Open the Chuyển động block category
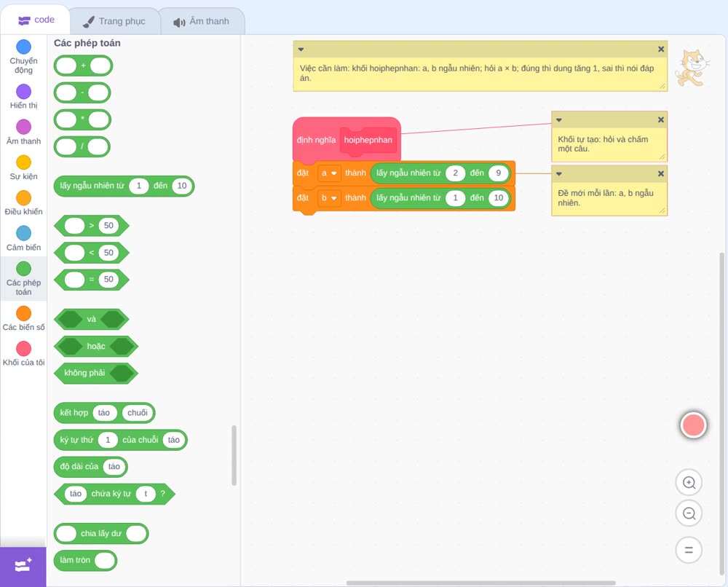Screen dimensions: 728x587 coord(23,57)
